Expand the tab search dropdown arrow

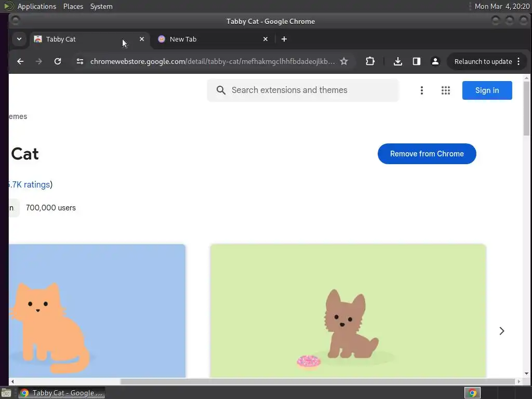[19, 39]
